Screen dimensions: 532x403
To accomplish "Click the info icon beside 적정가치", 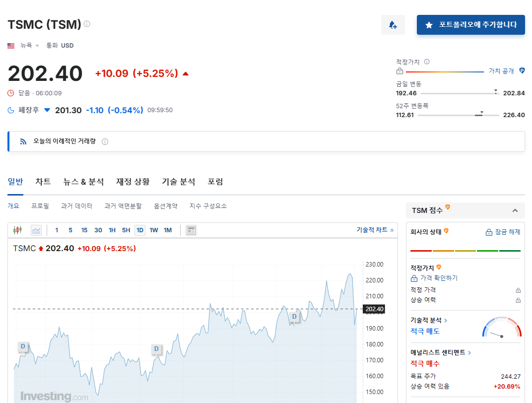I will (426, 62).
